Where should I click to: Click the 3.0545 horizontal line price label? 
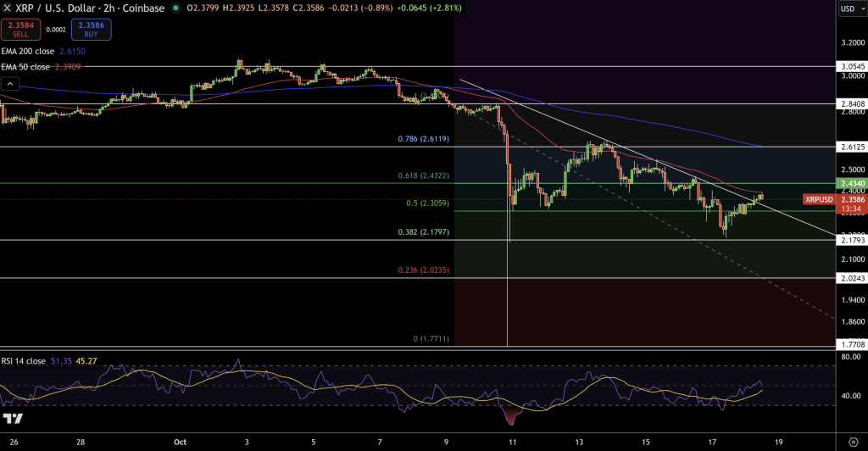(849, 66)
